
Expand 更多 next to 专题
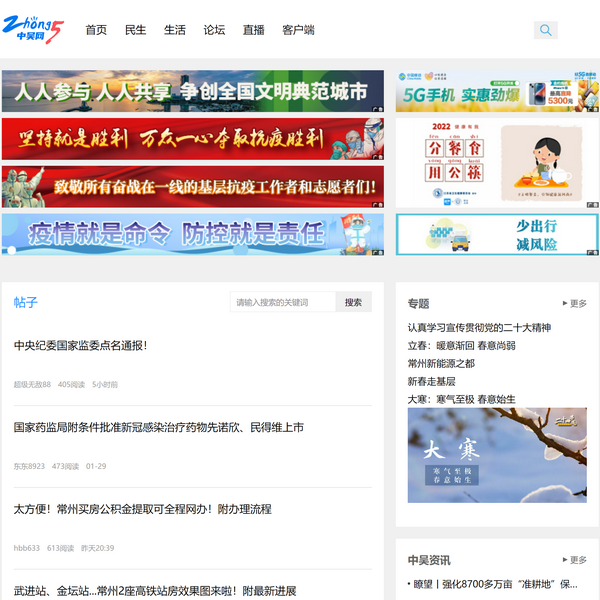(x=574, y=303)
